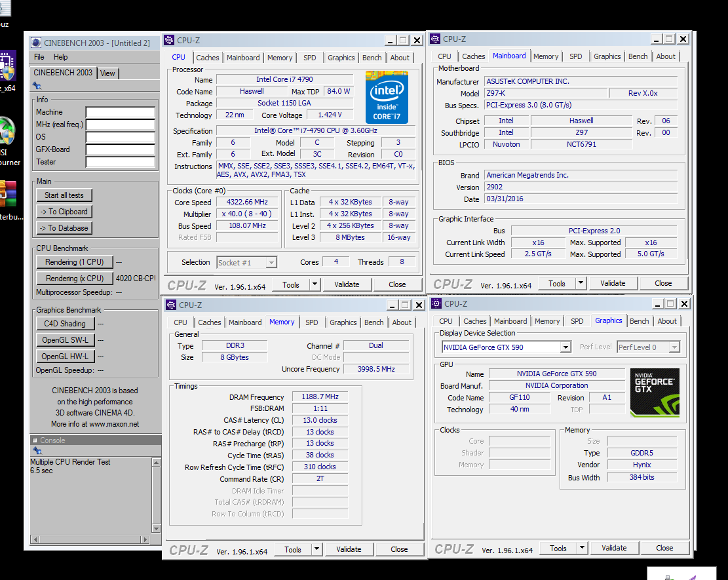Switch to the View tab in CINEBENCH
The width and height of the screenshot is (728, 580).
107,73
